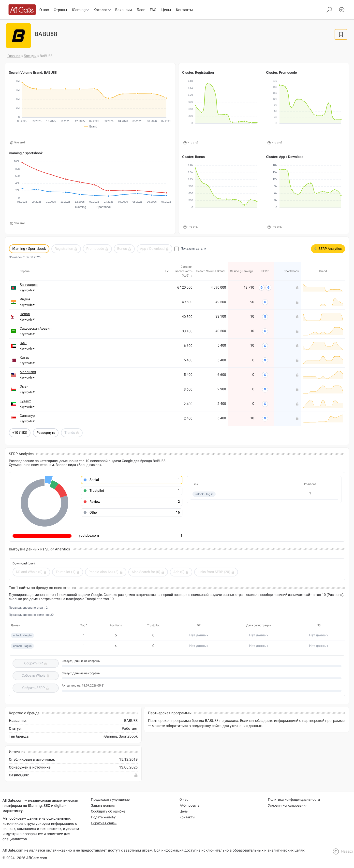
Task: Click the Собрать SERP progress bar
Action: pyautogui.click(x=201, y=691)
